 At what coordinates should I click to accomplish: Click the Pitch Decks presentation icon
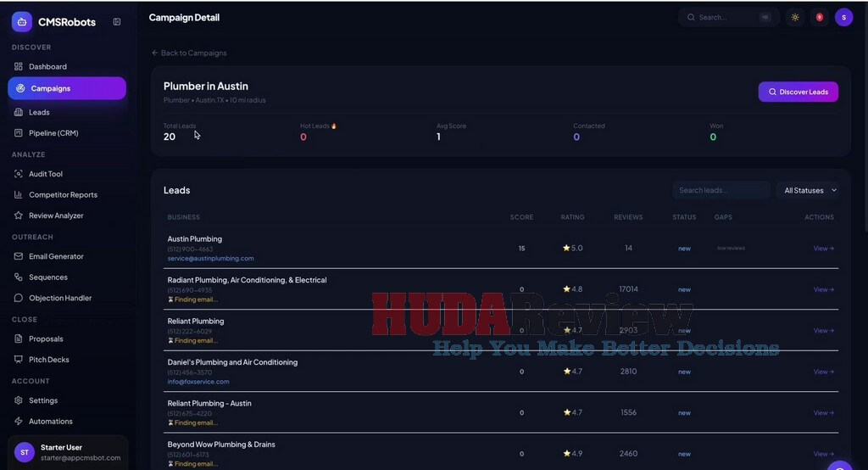(19, 359)
